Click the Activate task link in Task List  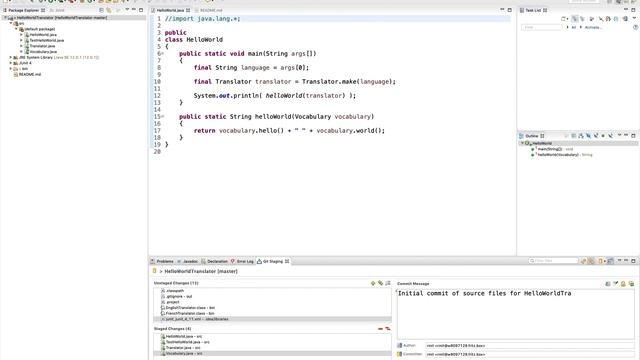point(593,27)
